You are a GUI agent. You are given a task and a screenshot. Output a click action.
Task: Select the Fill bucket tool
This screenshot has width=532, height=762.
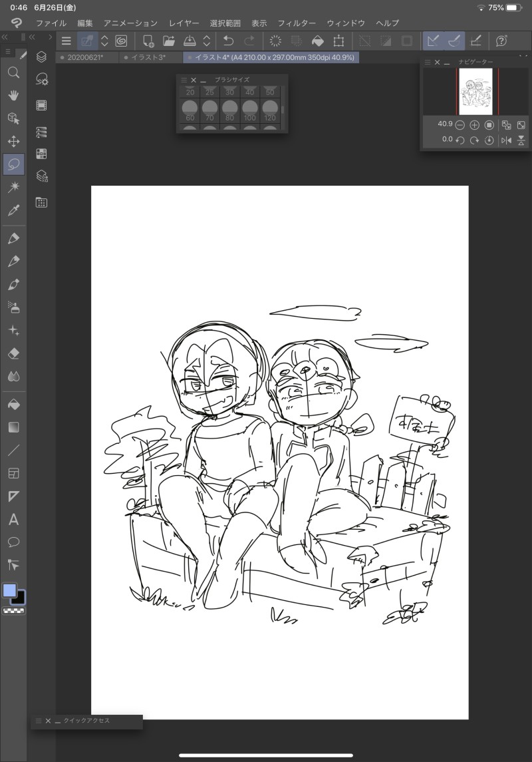(x=13, y=405)
